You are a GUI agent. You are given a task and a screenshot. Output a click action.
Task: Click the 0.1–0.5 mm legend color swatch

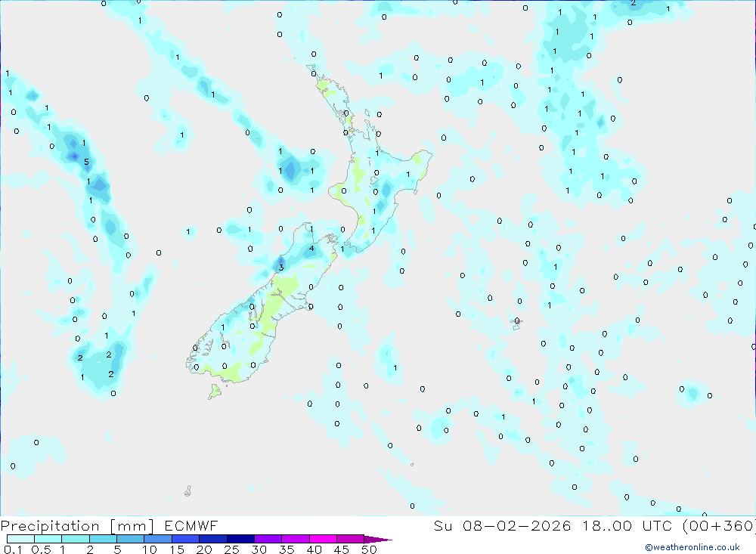(20, 539)
